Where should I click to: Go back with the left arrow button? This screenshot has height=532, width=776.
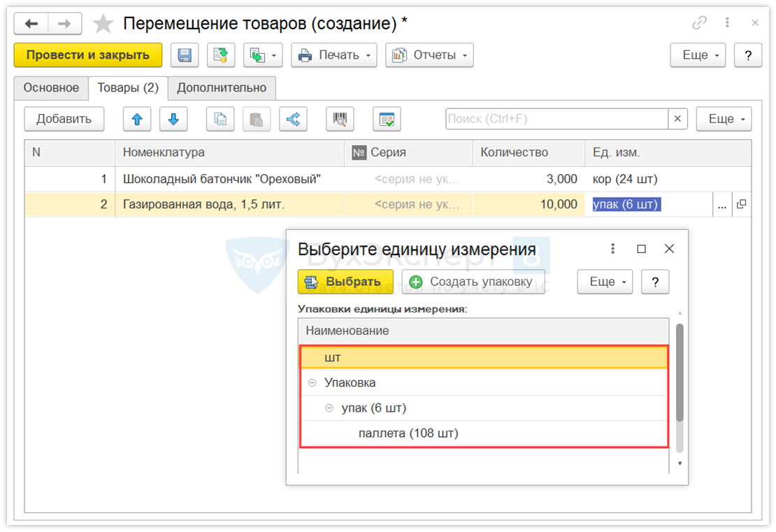[x=31, y=23]
